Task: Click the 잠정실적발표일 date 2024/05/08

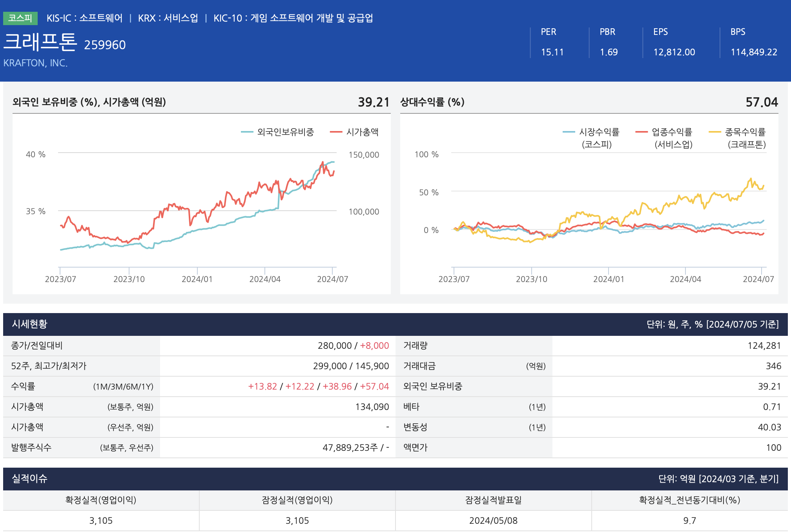Action: [493, 521]
